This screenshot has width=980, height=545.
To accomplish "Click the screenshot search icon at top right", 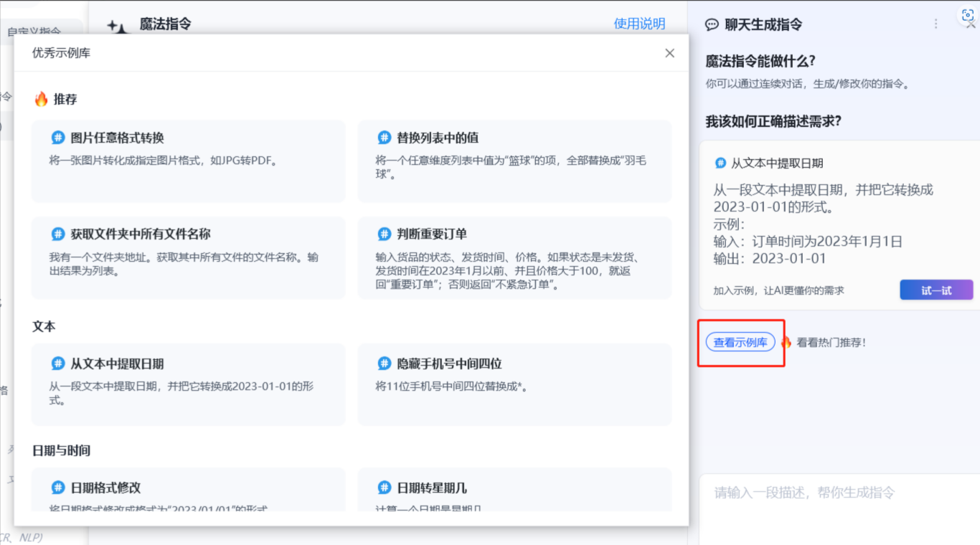I will (x=968, y=15).
